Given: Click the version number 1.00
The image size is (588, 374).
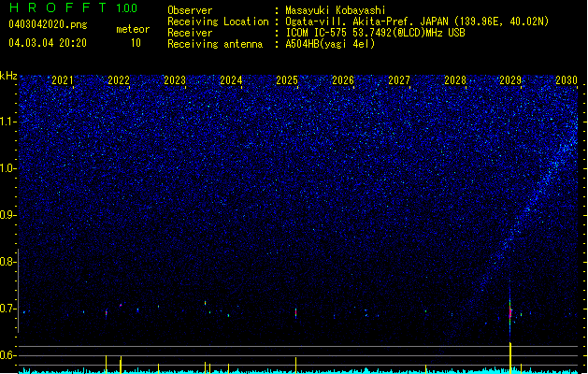Looking at the screenshot, I should (126, 7).
